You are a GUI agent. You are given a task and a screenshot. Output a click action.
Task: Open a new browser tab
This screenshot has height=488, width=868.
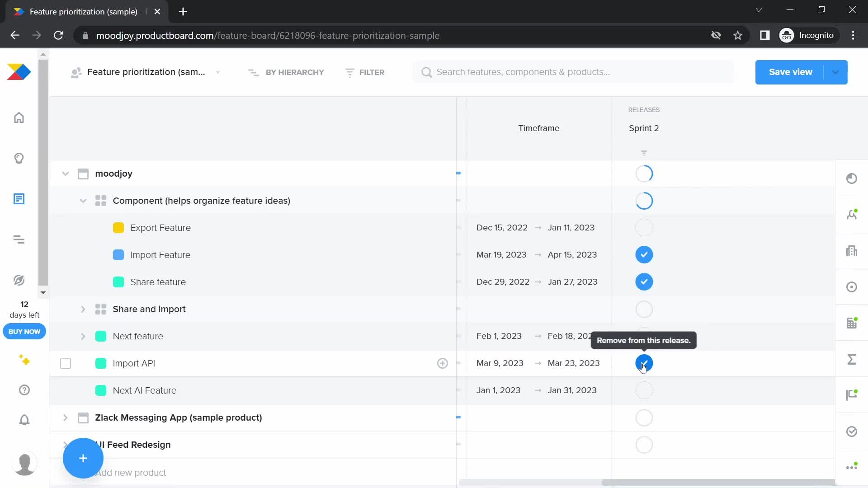(183, 12)
